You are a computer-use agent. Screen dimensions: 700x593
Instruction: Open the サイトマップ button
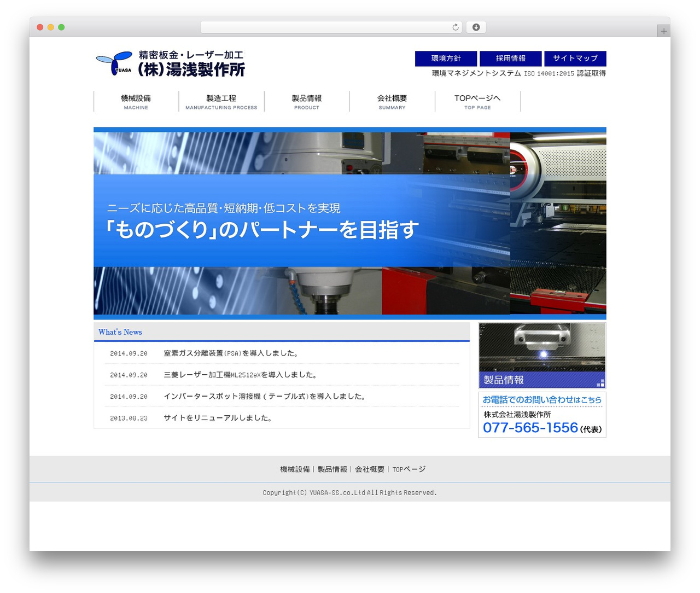575,59
